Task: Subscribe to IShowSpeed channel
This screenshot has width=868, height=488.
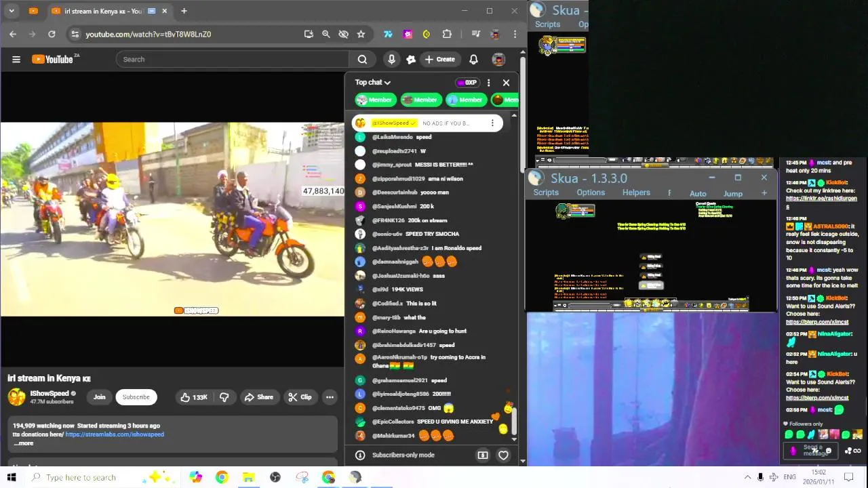Action: (136, 397)
